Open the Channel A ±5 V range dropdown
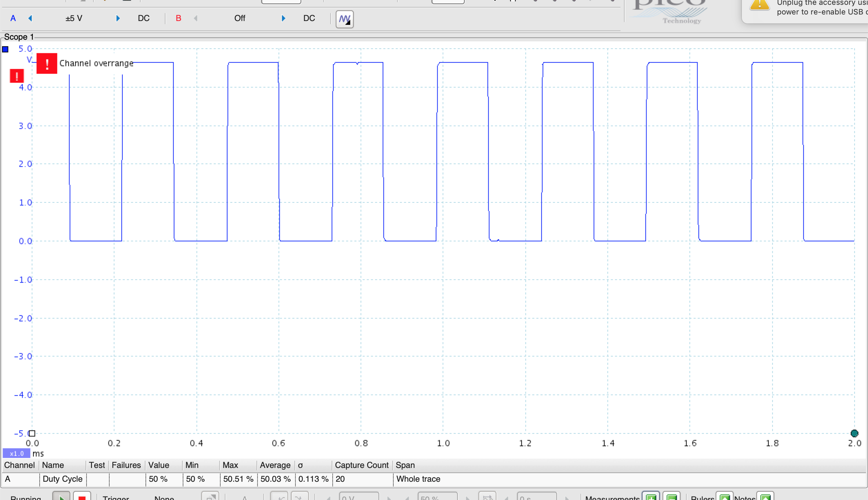This screenshot has width=868, height=500. (74, 18)
